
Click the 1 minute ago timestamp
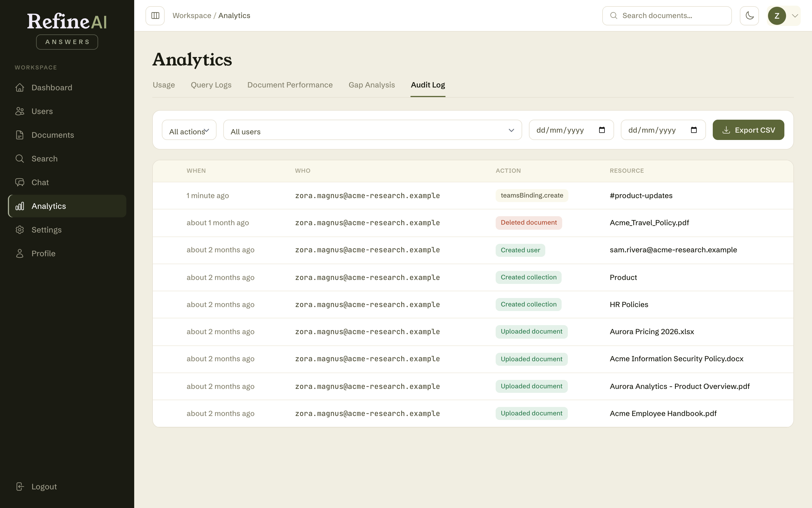pos(208,196)
